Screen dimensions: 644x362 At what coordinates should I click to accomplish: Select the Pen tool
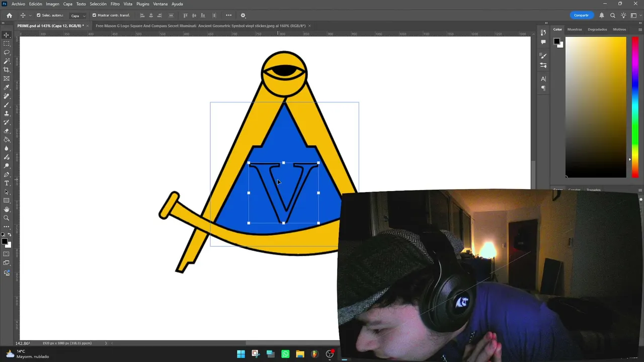click(x=7, y=174)
